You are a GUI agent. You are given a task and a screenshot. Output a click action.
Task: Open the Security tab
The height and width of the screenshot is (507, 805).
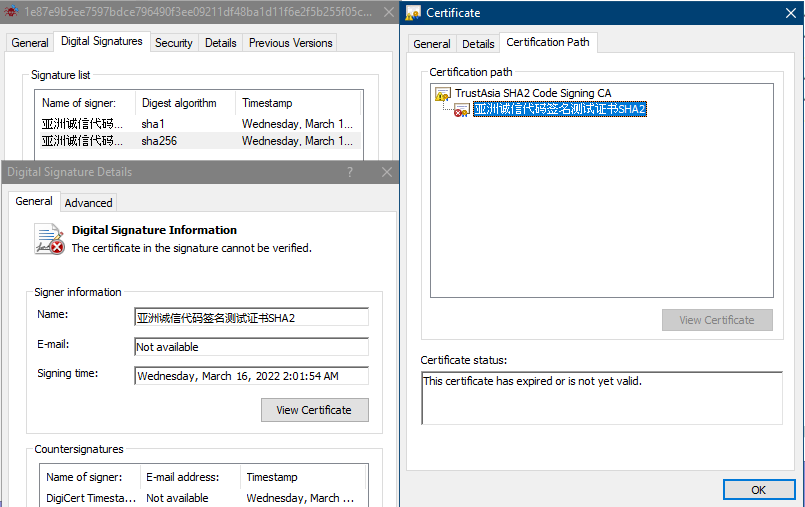click(x=174, y=43)
